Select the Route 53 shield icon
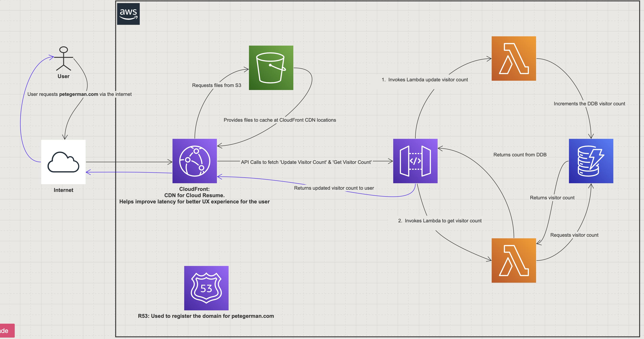 206,288
